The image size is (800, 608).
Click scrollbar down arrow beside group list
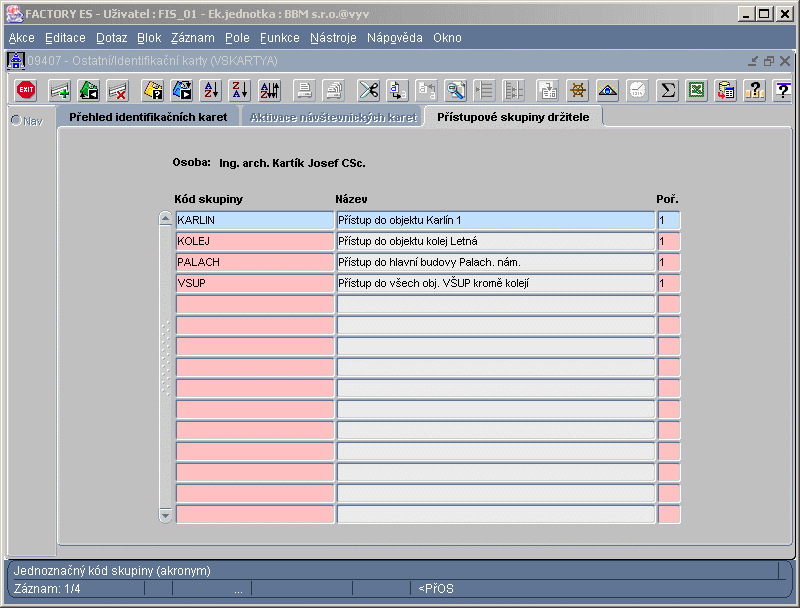(165, 515)
